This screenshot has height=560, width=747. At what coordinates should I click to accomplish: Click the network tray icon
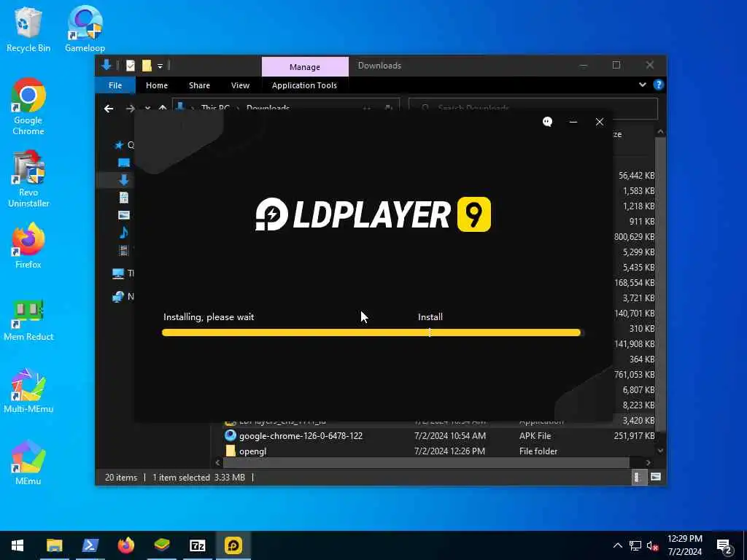click(x=635, y=545)
